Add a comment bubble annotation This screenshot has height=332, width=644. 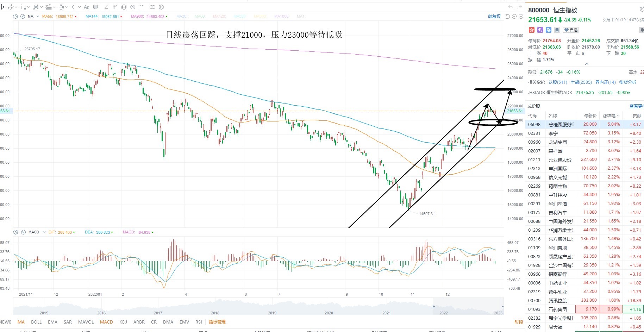(95, 7)
